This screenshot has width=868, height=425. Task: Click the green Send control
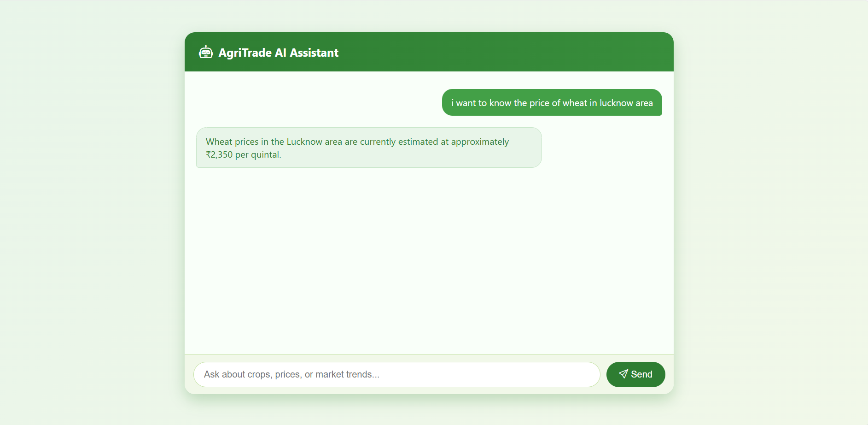pyautogui.click(x=636, y=374)
